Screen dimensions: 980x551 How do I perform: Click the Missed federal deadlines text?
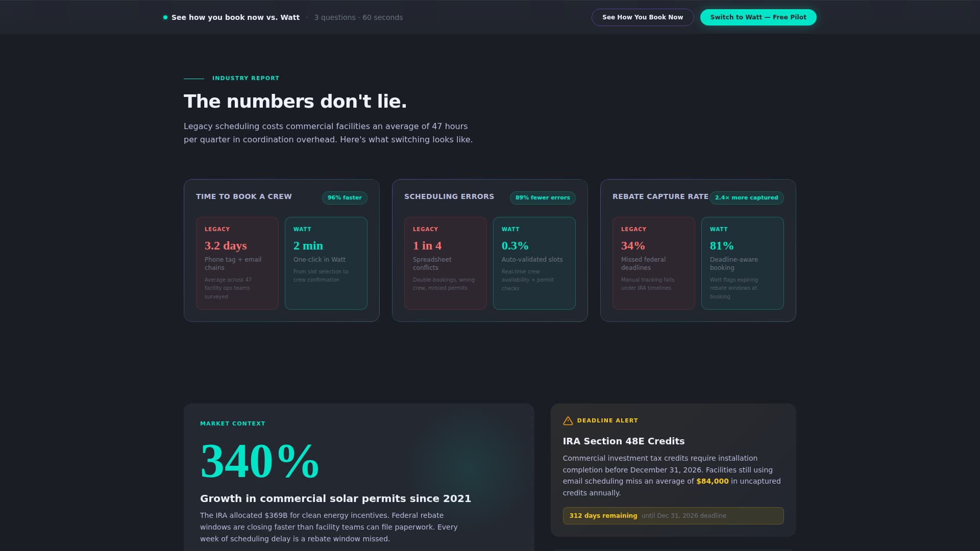click(x=643, y=264)
